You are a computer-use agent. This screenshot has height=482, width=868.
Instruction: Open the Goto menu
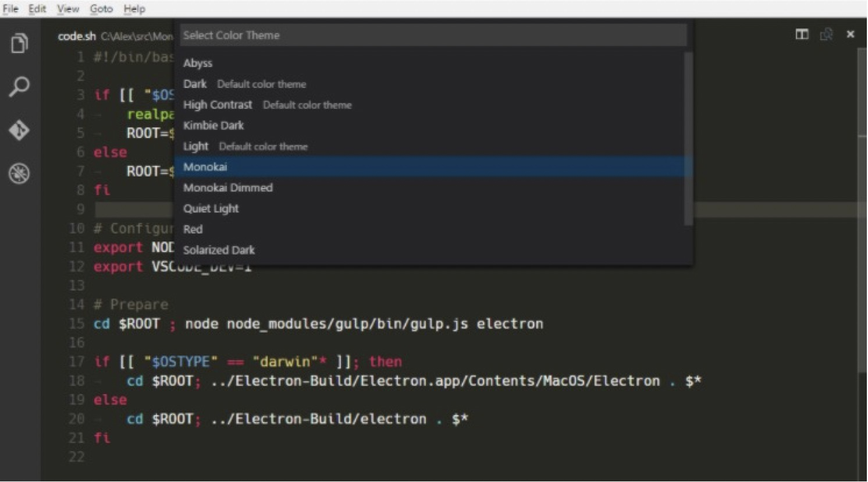click(x=101, y=8)
